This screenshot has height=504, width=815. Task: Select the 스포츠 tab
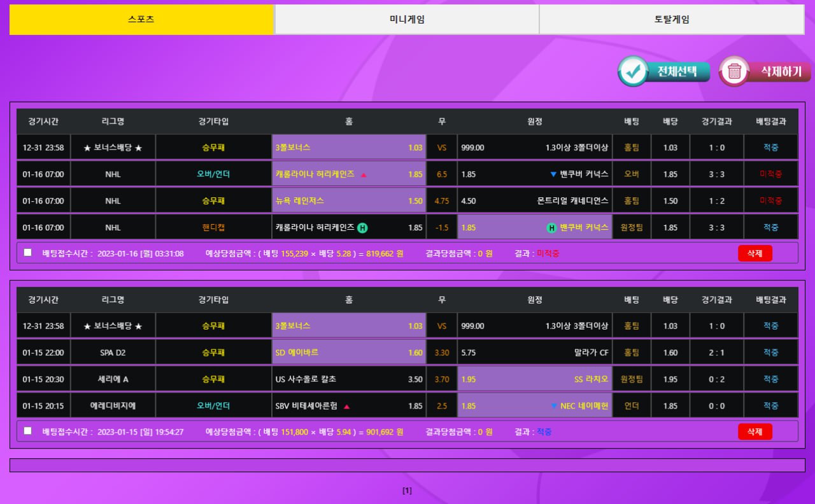141,19
